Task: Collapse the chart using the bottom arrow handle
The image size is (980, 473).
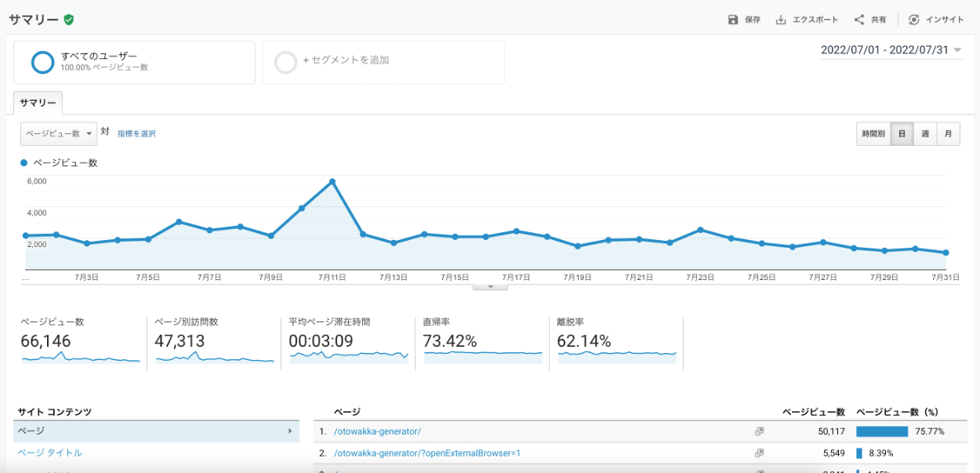Action: pos(491,287)
